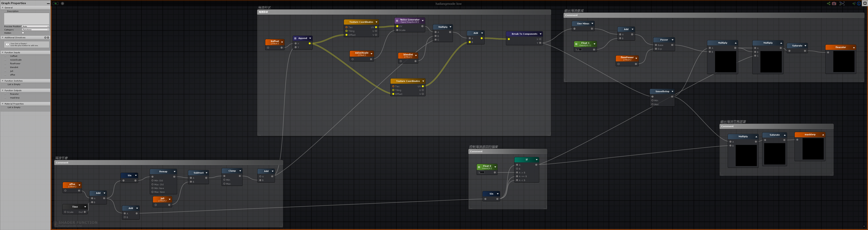868x230 pixels.
Task: Click the Float 1 node value field
Action: pos(578,49)
